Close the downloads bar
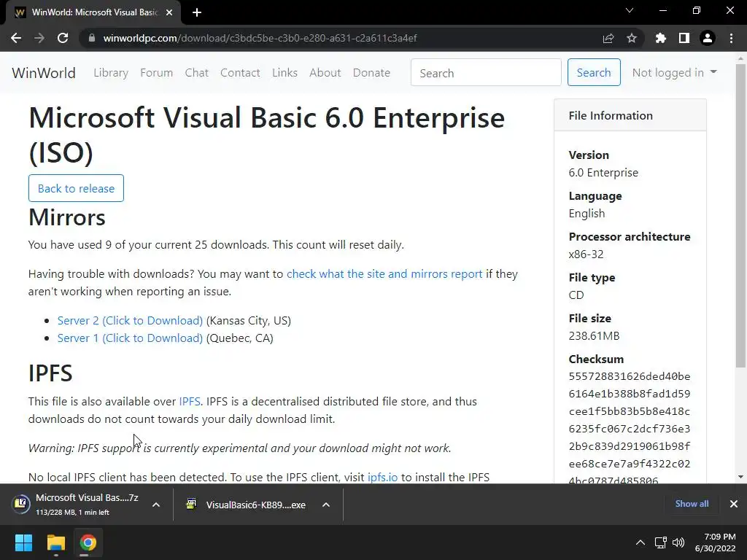Viewport: 747px width, 560px height. 734,504
